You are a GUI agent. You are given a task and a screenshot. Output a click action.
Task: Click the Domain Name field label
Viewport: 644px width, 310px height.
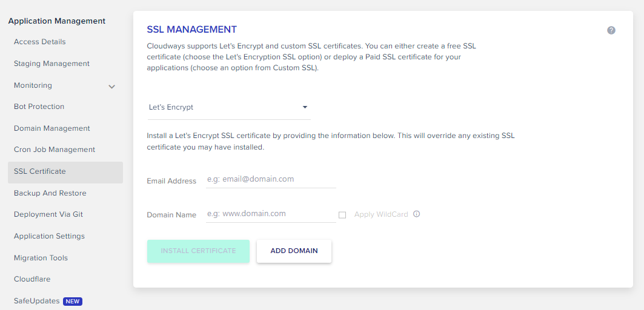click(171, 215)
